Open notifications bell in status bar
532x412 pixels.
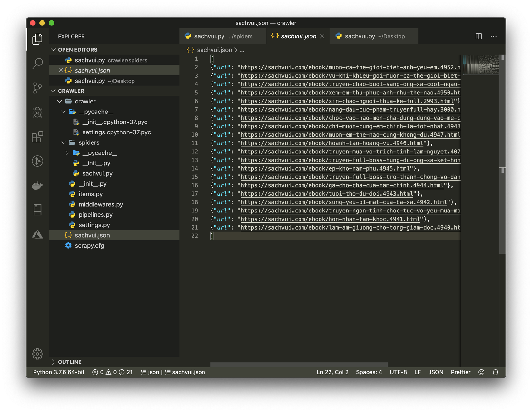click(495, 372)
